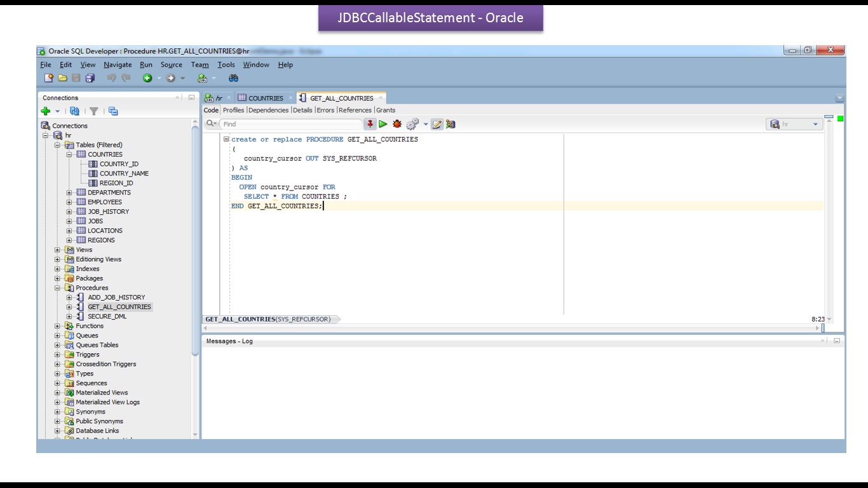Open the SQL Worksheet connection dropdown arrow
868x488 pixels.
point(214,78)
